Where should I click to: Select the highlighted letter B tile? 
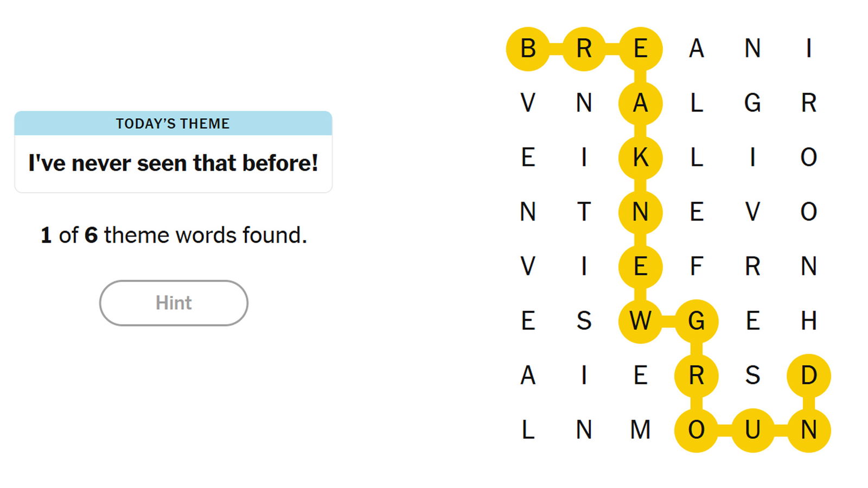click(528, 49)
